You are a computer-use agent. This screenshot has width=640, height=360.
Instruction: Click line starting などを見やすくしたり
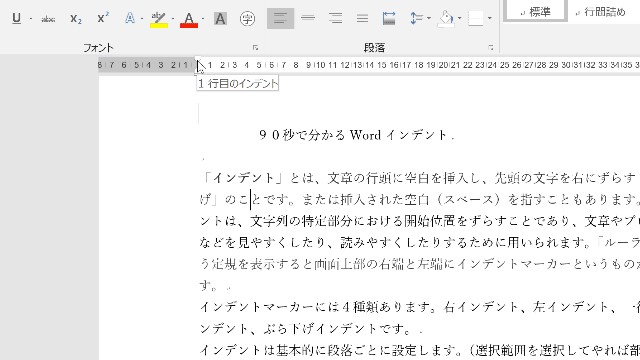[x=420, y=242]
